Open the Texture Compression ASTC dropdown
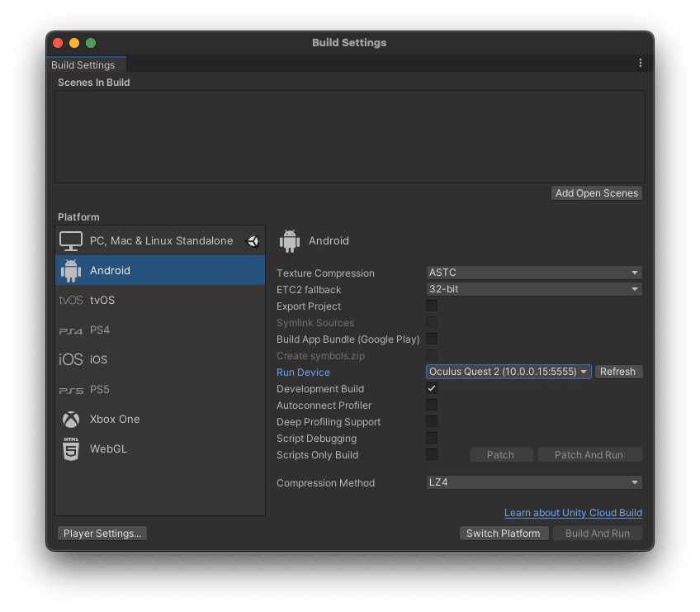The image size is (700, 612). coord(534,273)
